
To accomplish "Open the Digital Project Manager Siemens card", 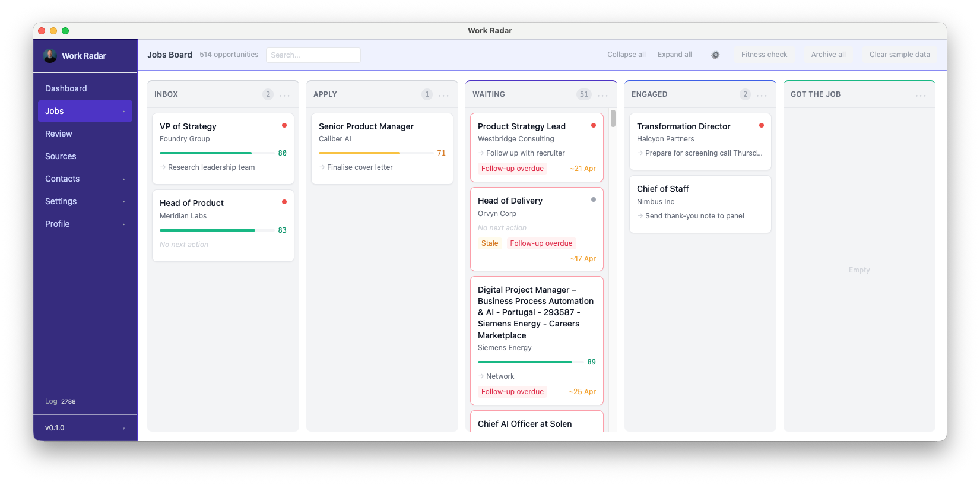I will pyautogui.click(x=537, y=341).
